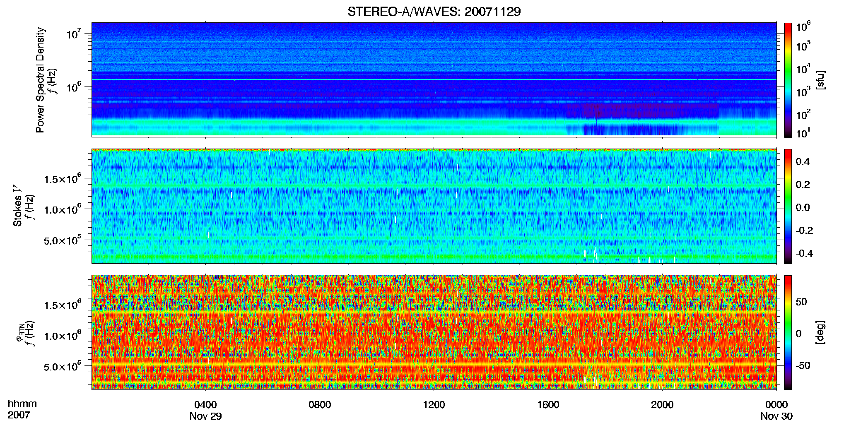Click the 0400 Nov 29 time label

[205, 410]
